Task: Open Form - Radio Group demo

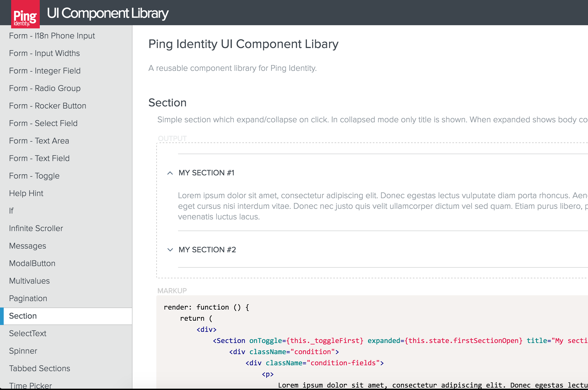Action: pos(45,88)
